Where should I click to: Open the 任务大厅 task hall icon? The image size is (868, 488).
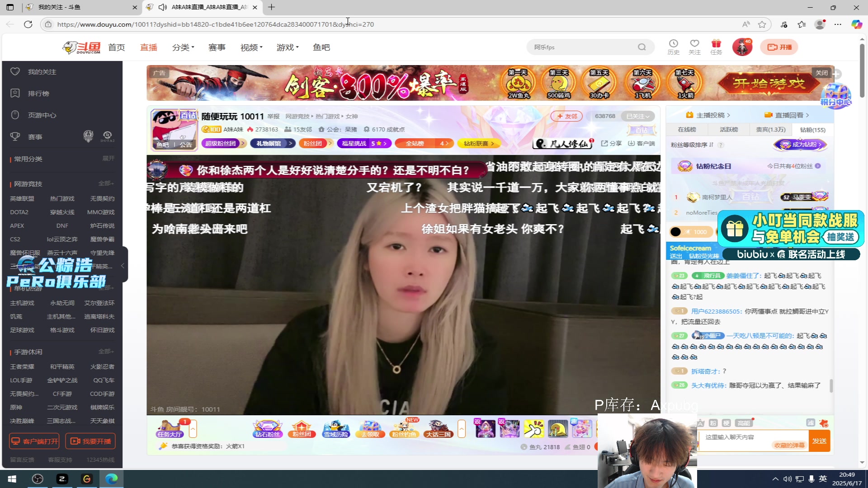click(170, 429)
